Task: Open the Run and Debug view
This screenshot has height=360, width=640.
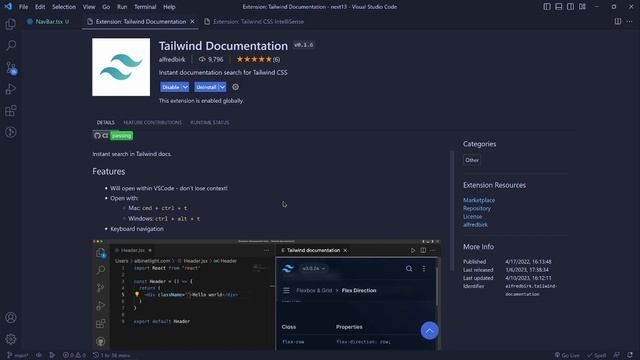Action: tap(11, 89)
